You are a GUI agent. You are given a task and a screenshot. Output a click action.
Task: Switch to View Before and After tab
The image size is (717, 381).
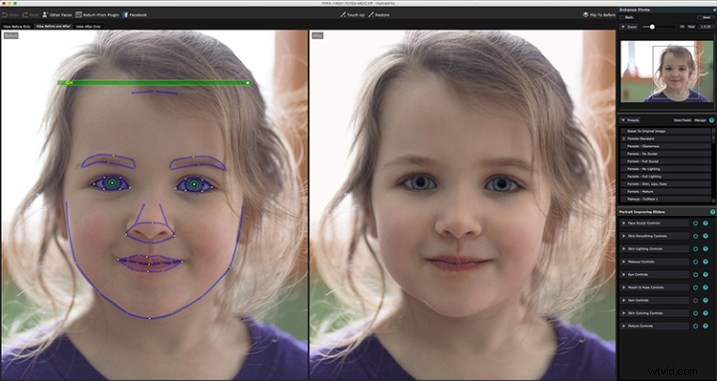coord(54,27)
